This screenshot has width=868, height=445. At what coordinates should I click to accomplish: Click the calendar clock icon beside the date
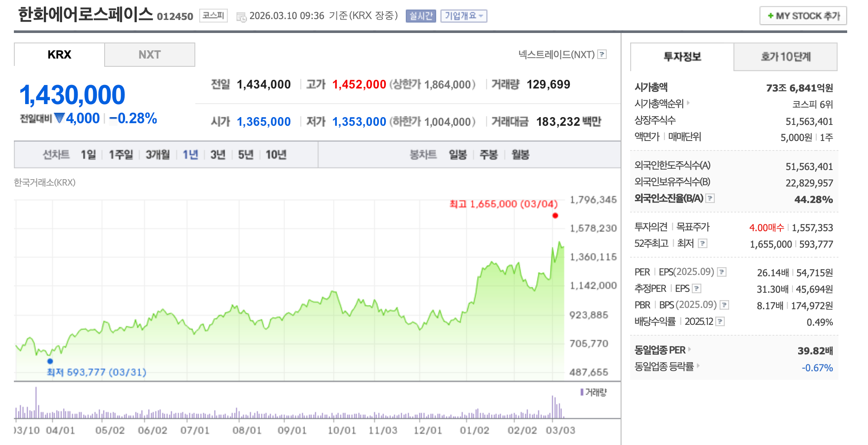pos(241,17)
